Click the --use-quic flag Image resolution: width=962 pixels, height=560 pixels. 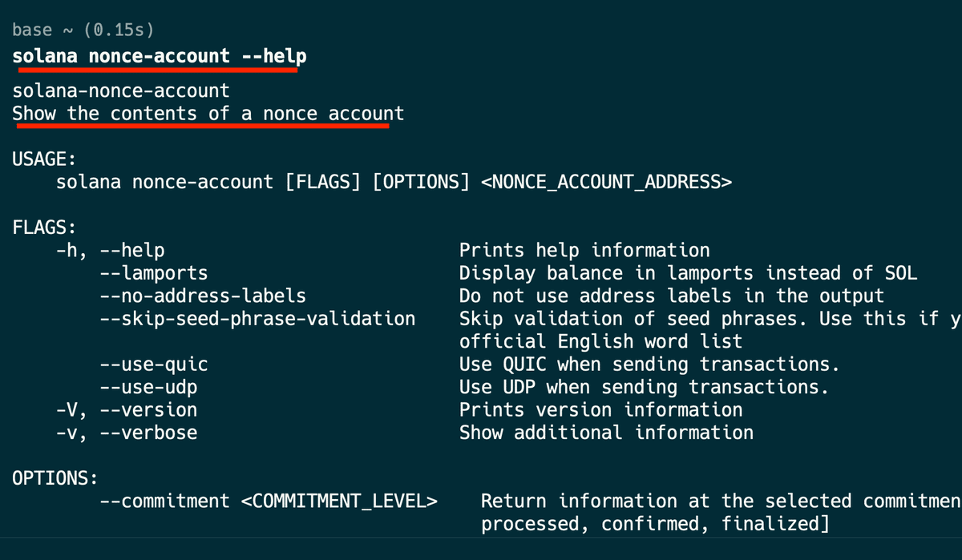154,365
